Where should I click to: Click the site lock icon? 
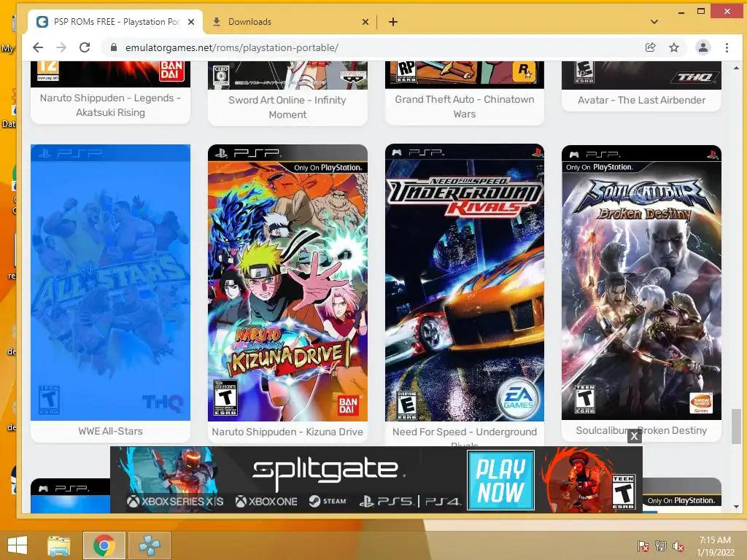point(113,47)
